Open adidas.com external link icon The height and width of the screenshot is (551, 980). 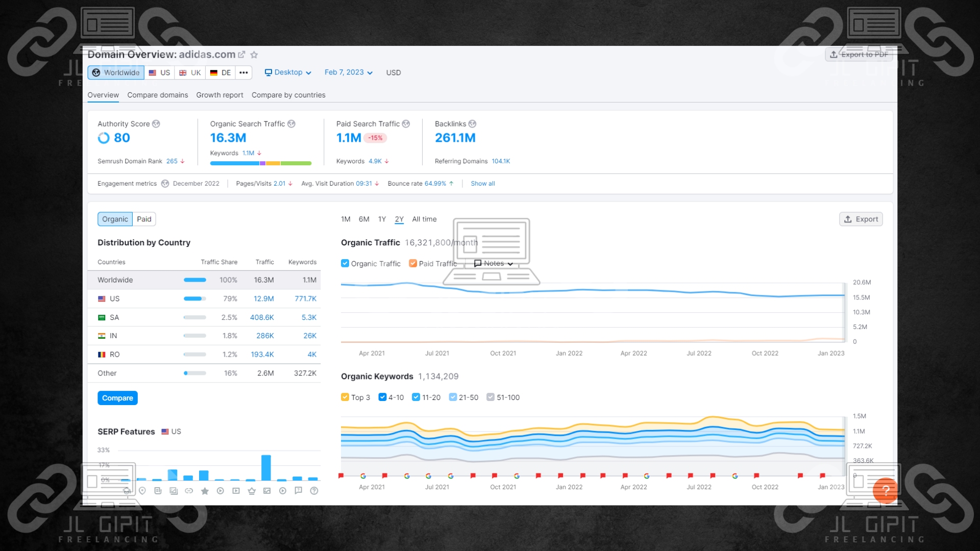(x=241, y=55)
